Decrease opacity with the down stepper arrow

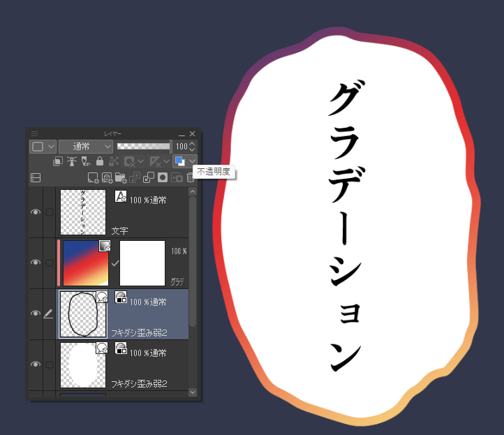(192, 150)
